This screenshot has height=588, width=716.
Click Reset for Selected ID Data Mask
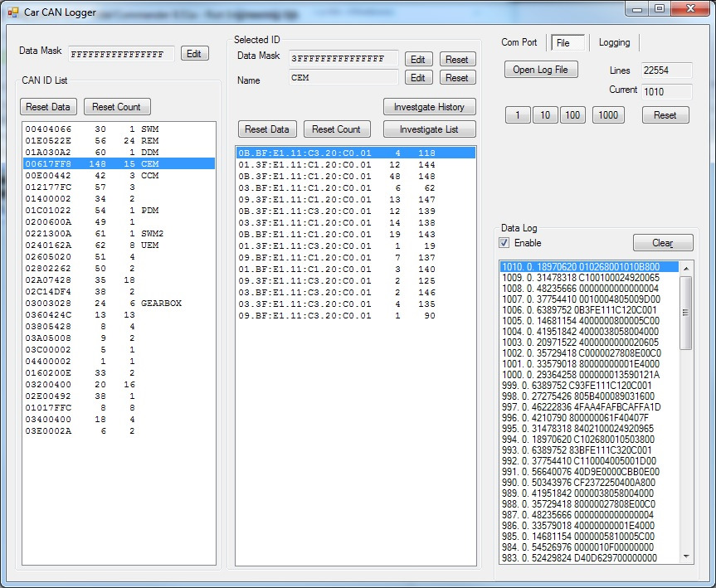tap(457, 60)
